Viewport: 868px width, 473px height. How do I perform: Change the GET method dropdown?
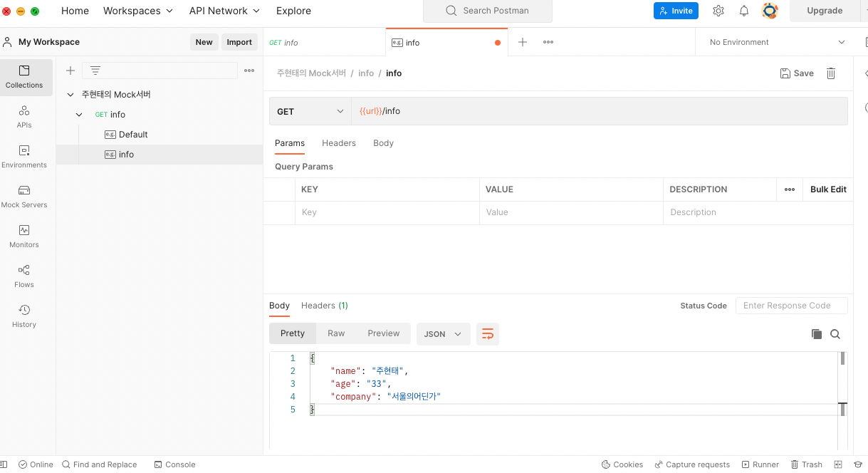tap(310, 111)
